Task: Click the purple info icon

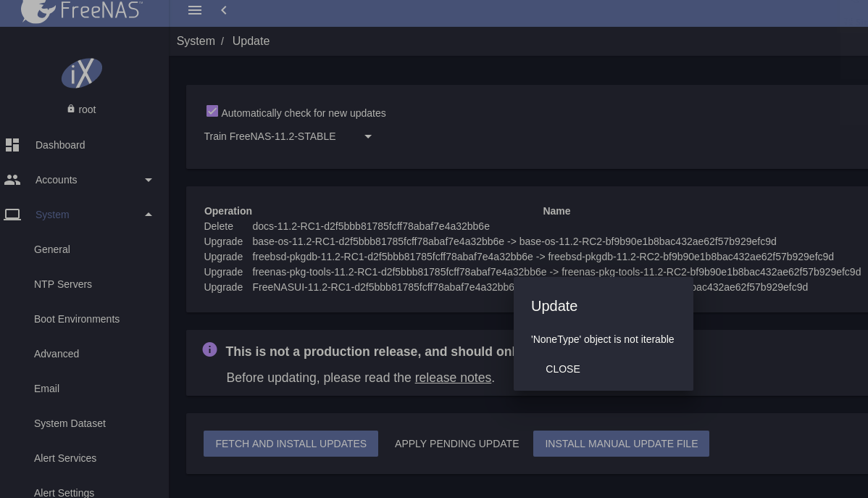Action: click(210, 349)
